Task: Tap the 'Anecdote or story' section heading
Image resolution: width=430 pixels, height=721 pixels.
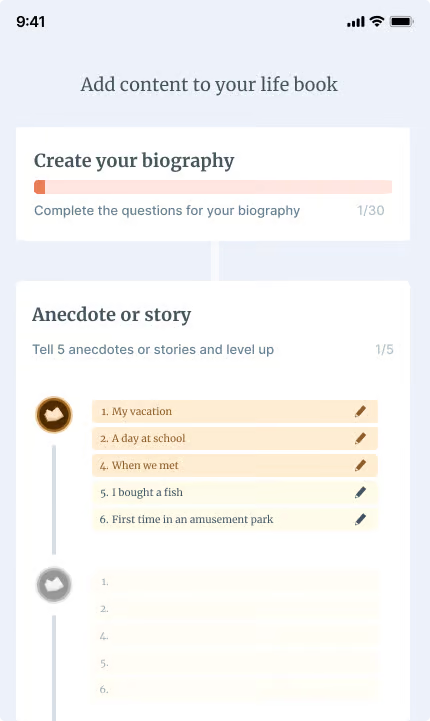Action: [111, 315]
